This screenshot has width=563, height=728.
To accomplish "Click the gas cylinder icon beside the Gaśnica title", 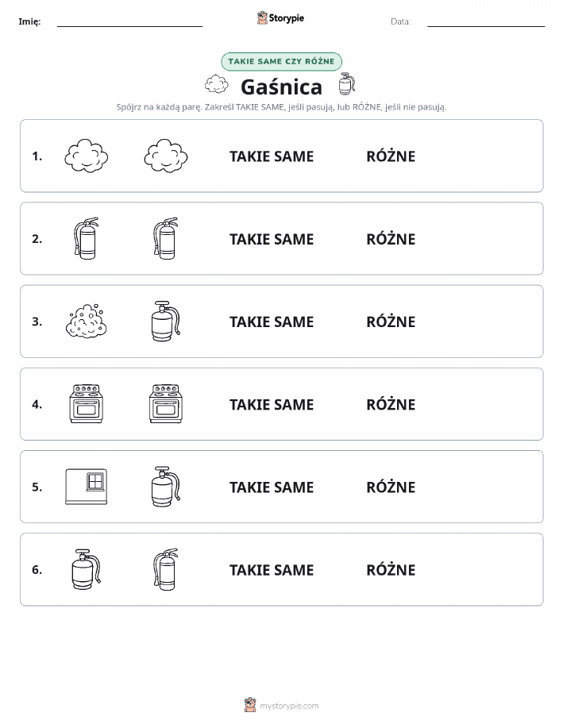I will click(x=347, y=84).
